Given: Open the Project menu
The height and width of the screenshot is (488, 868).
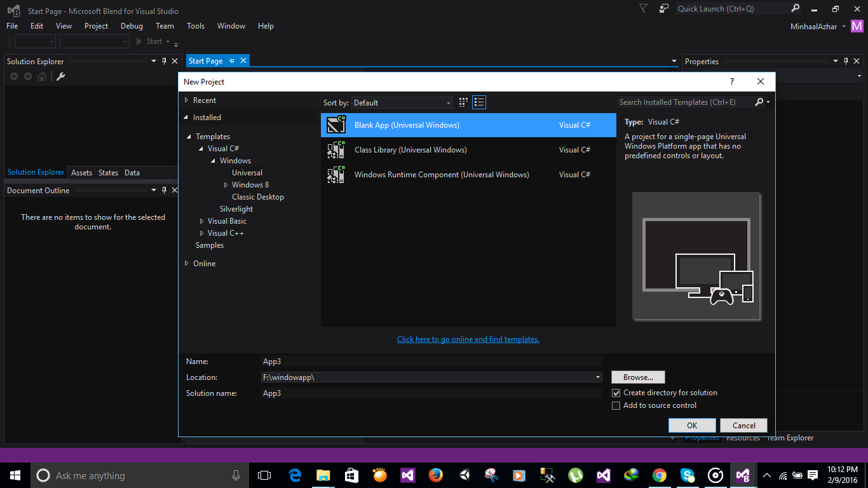Looking at the screenshot, I should (x=96, y=26).
